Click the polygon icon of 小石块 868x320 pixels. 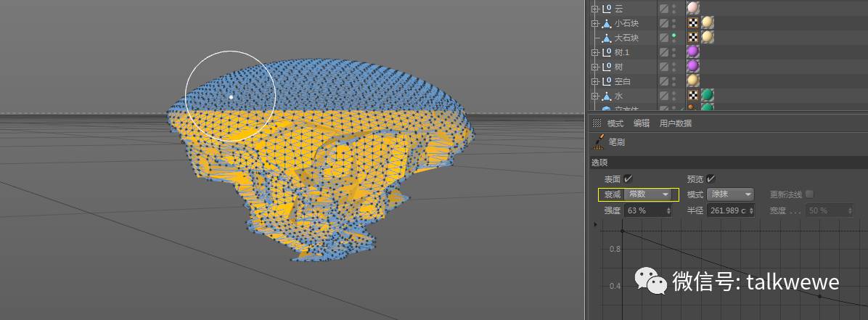[x=606, y=23]
